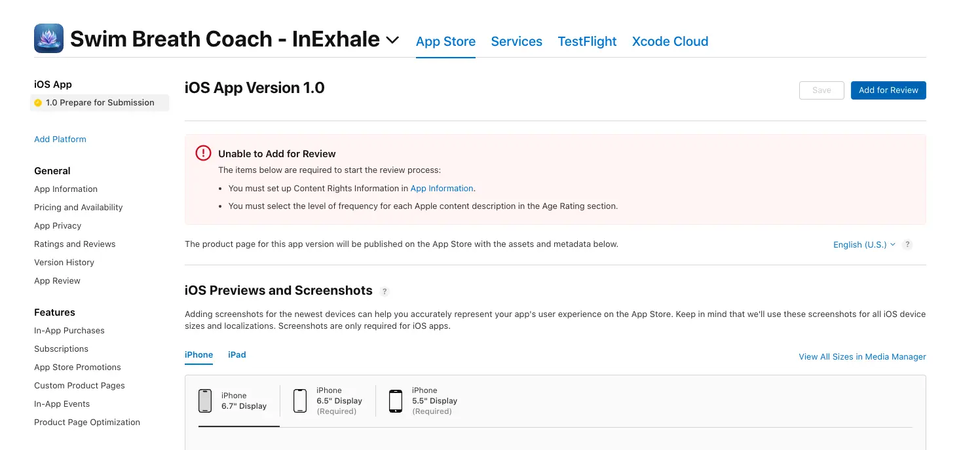The height and width of the screenshot is (450, 980).
Task: Open the English (U.S.) language dropdown
Action: click(863, 244)
